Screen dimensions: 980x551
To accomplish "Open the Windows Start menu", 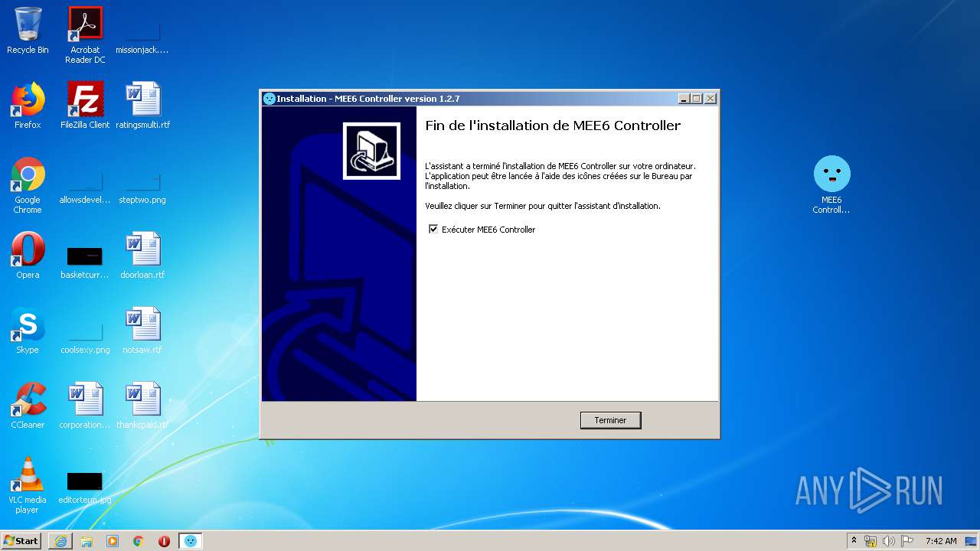I will pos(21,540).
